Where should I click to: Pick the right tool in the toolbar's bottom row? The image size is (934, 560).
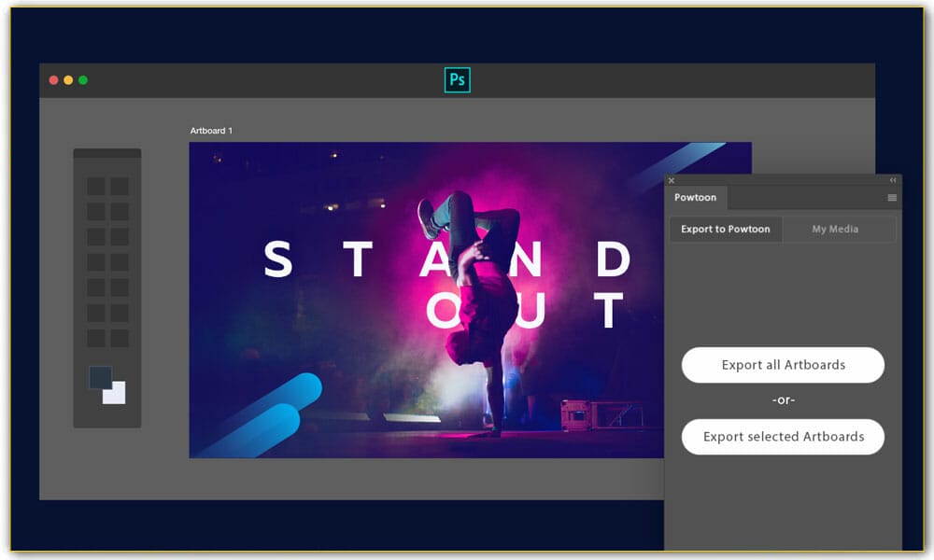click(x=120, y=338)
